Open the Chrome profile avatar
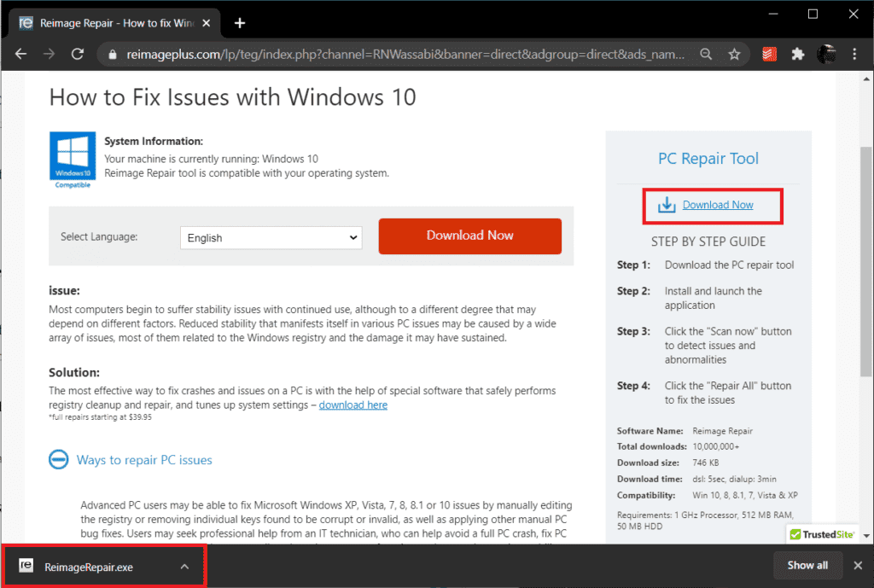 tap(826, 54)
